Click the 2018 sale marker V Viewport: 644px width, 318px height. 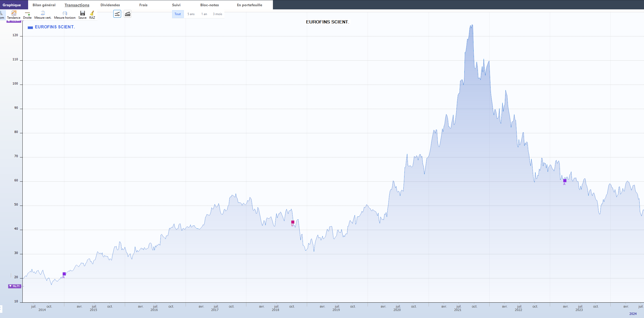coord(293,222)
